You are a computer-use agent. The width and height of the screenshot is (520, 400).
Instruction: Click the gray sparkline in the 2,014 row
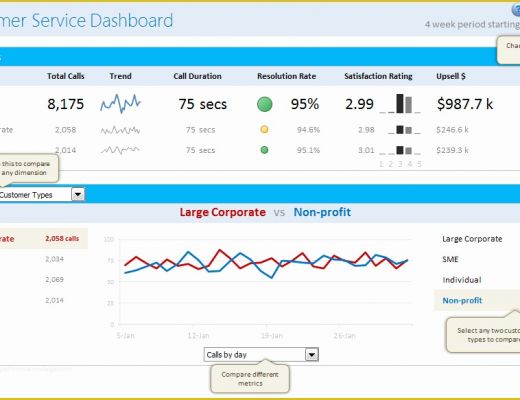(x=120, y=150)
